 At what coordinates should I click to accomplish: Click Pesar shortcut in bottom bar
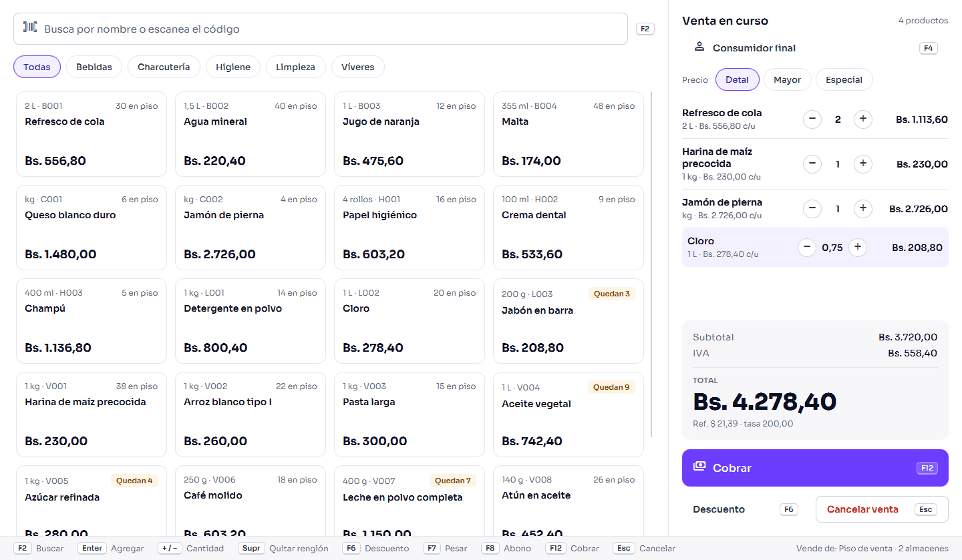(446, 549)
